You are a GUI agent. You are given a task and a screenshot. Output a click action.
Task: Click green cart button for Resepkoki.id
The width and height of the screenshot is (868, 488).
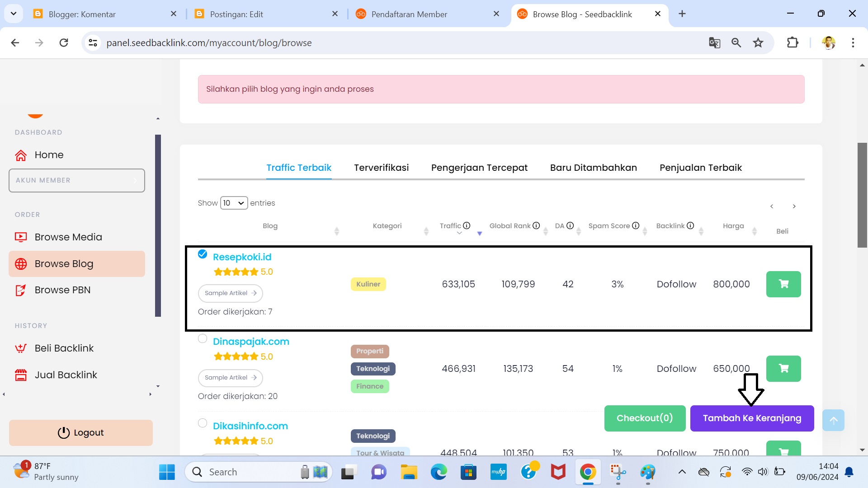click(x=783, y=284)
